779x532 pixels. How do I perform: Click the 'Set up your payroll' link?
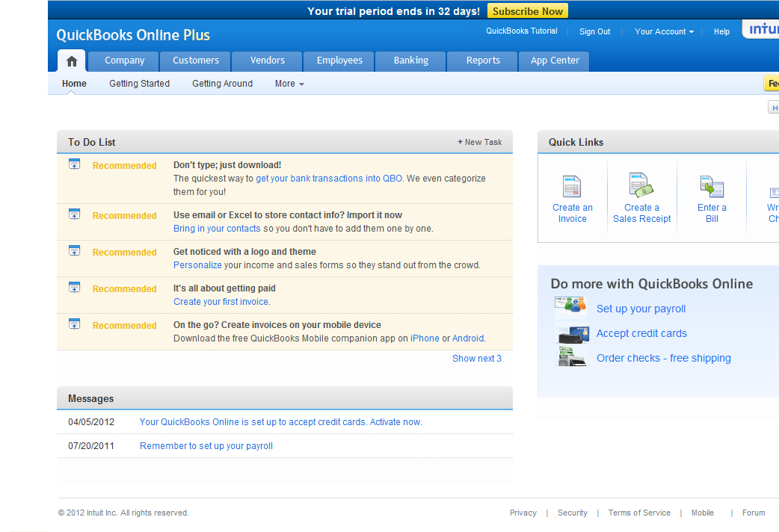(641, 309)
